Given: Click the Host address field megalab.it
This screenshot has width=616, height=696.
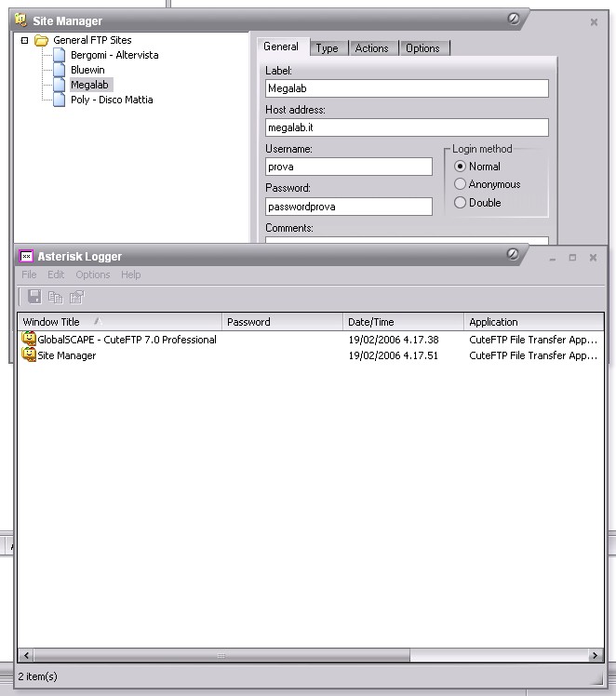Looking at the screenshot, I should click(407, 127).
